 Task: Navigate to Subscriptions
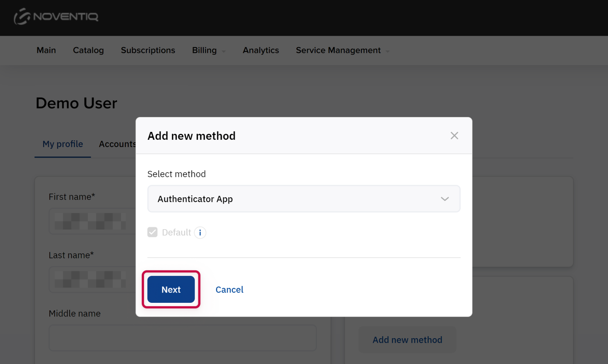(148, 51)
